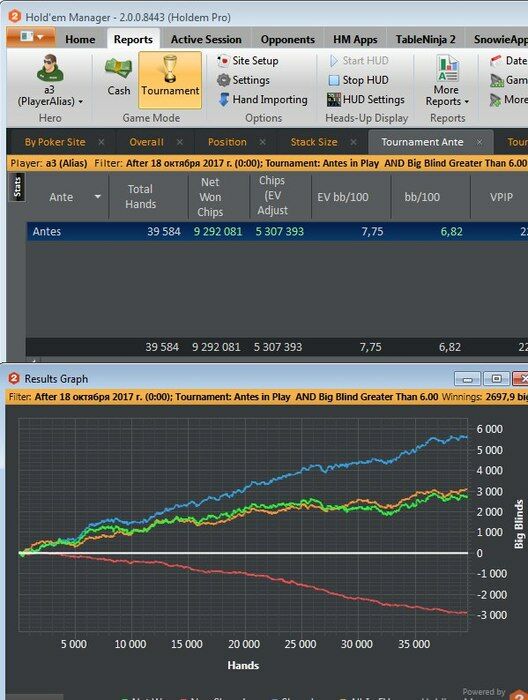This screenshot has width=528, height=700.
Task: Switch to the TableNinja 2 tab
Action: [425, 39]
